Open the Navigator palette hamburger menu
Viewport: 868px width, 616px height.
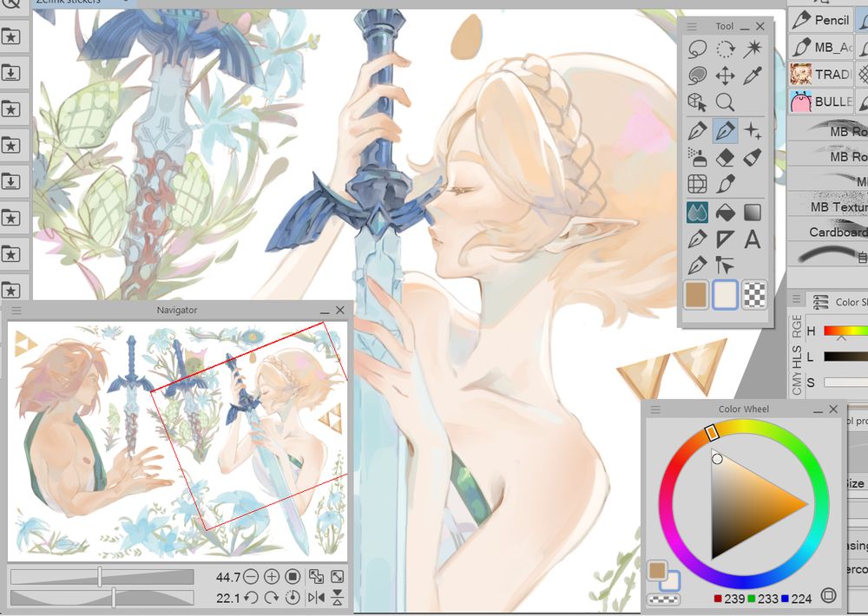click(16, 310)
